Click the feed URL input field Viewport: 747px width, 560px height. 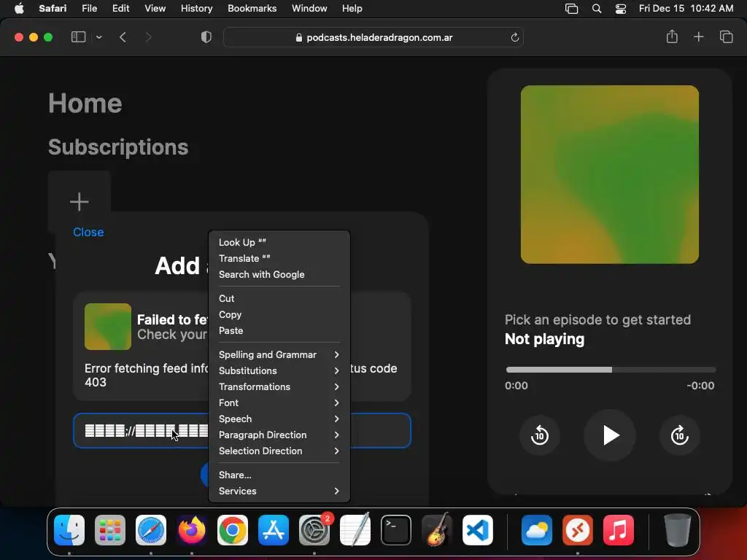click(x=242, y=430)
